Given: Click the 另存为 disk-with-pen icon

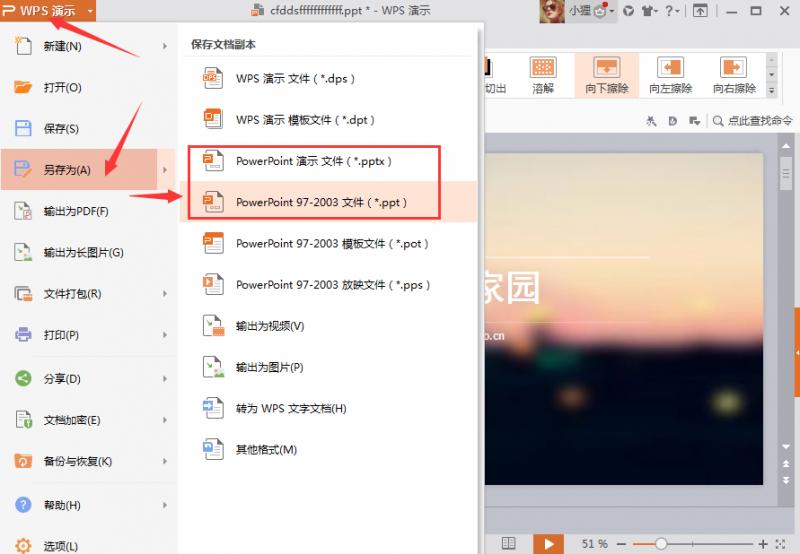Looking at the screenshot, I should 23,169.
